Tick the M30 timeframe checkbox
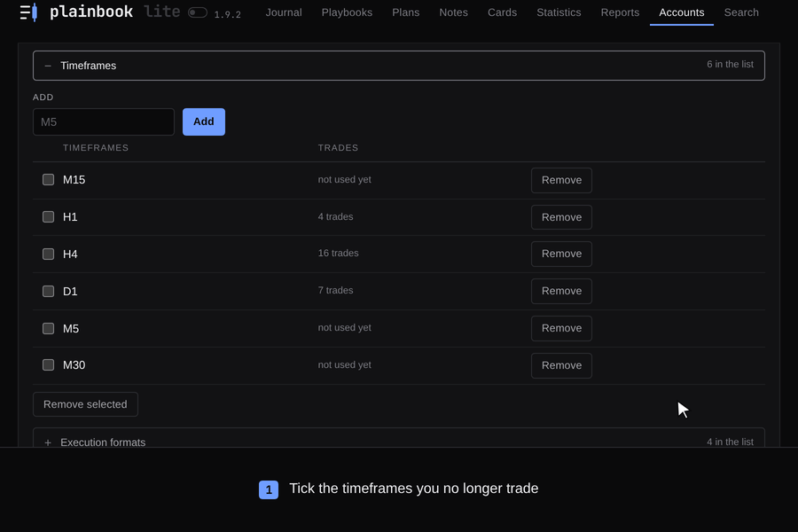 pyautogui.click(x=49, y=365)
